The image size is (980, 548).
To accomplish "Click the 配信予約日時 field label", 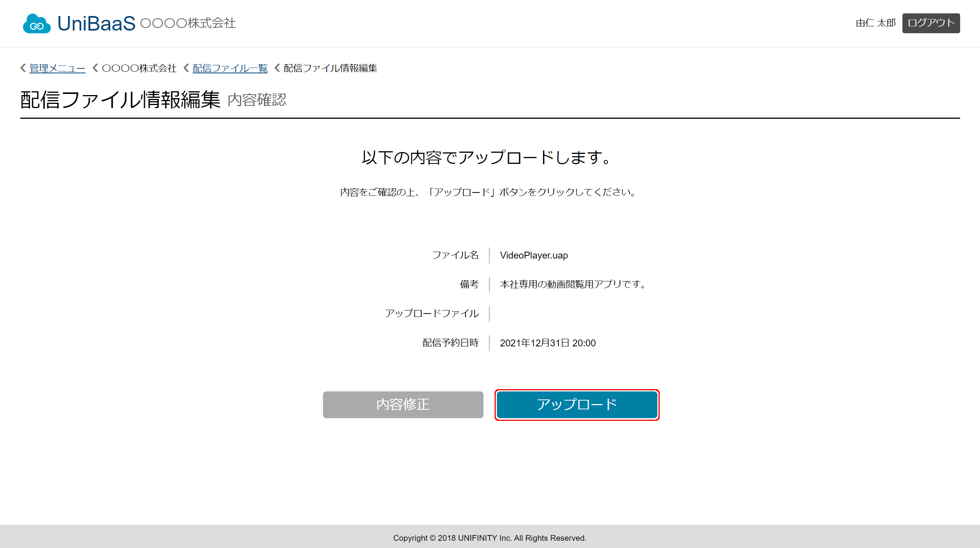I will [450, 343].
